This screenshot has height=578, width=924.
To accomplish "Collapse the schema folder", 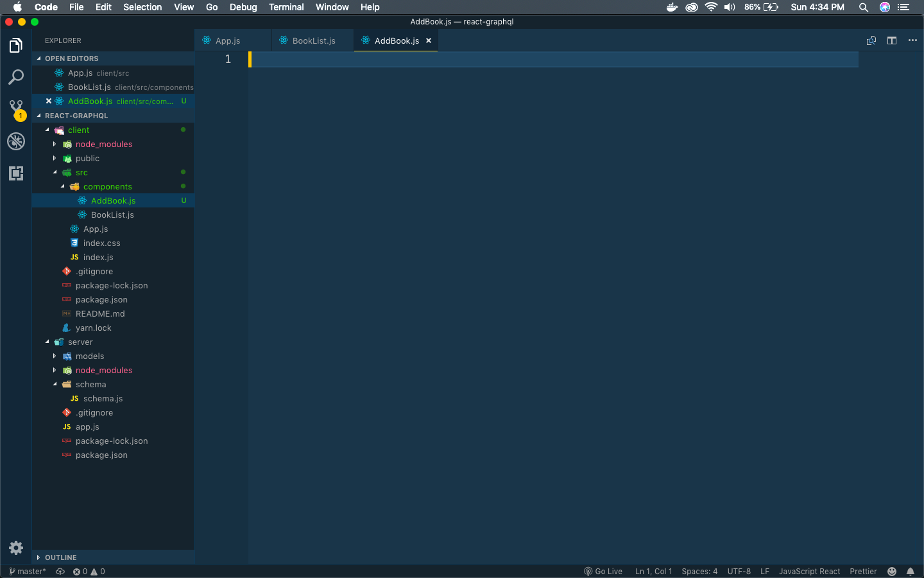I will coord(113,384).
